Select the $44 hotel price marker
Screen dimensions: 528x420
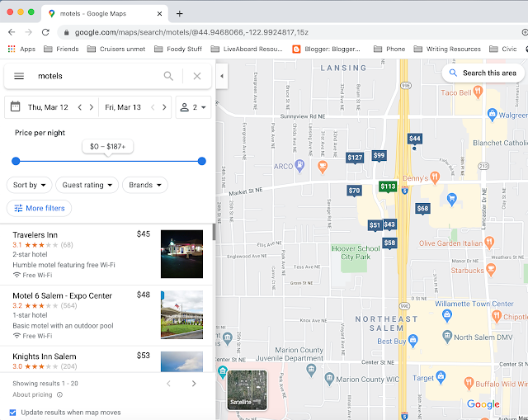(414, 139)
